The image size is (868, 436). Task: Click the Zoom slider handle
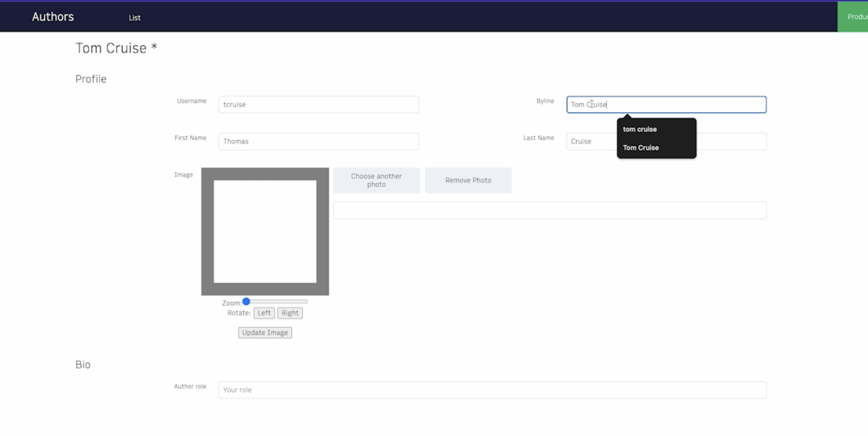pos(246,301)
